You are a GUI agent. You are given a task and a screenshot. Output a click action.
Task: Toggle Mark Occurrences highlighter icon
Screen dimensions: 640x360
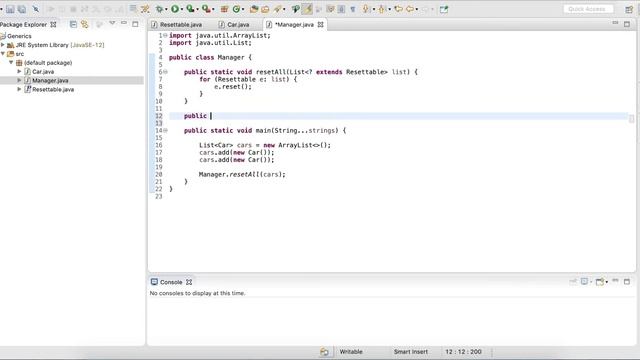(307, 9)
